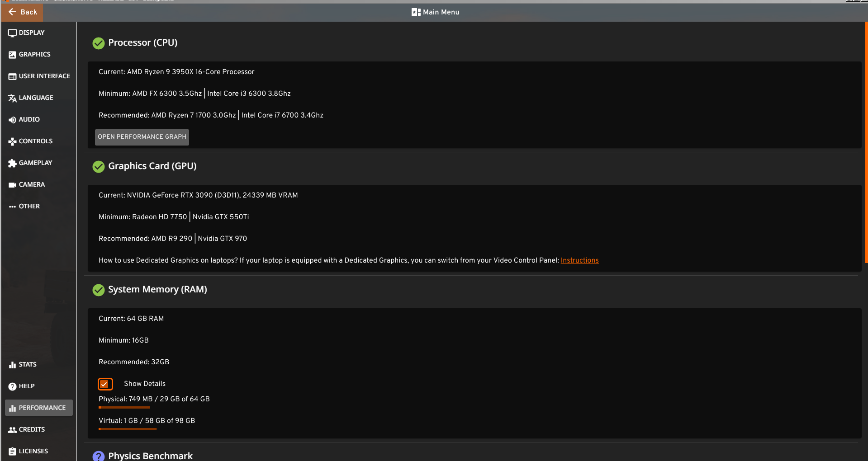Viewport: 868px width, 461px height.
Task: Click the Gameplay puzzle piece icon
Action: coord(12,163)
